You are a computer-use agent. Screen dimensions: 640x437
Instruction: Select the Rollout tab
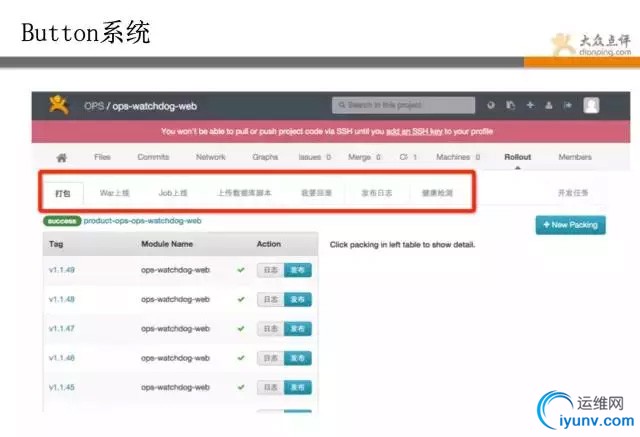tap(518, 157)
